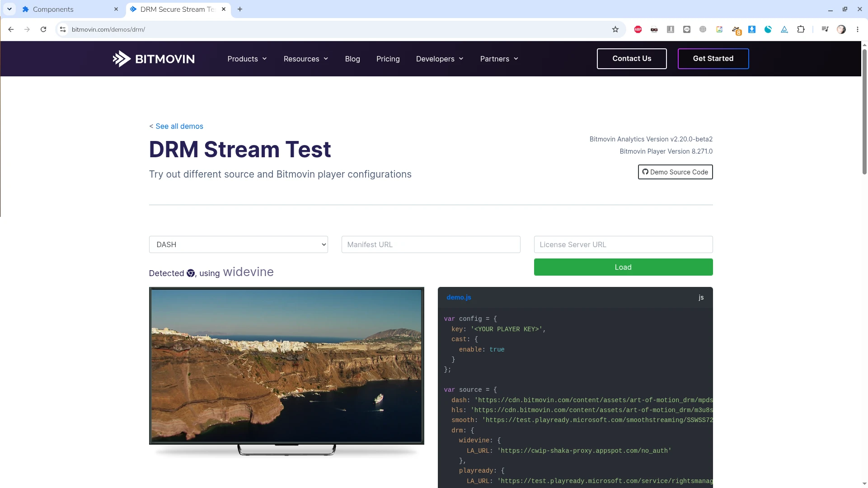This screenshot has height=488, width=868.
Task: Open the Extensions puzzle piece menu
Action: pyautogui.click(x=801, y=29)
